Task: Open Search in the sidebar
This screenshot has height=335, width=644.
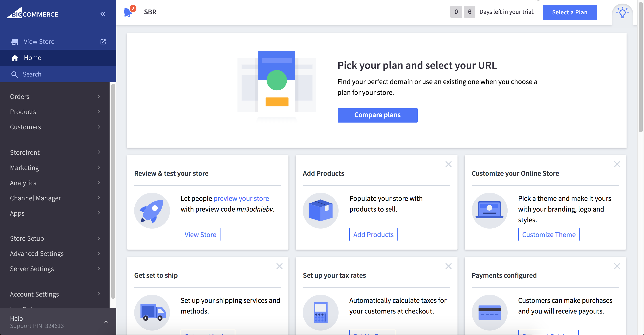Action: [x=58, y=74]
